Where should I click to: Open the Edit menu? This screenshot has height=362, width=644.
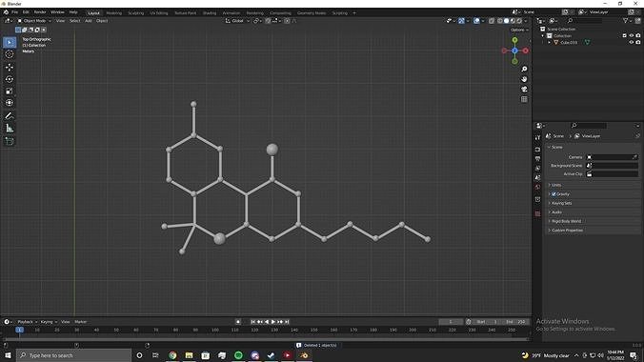point(26,12)
